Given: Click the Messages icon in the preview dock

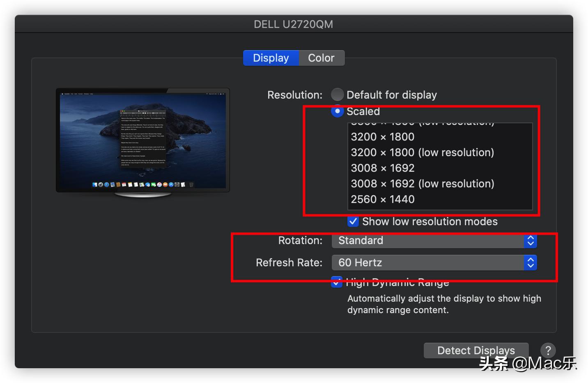Looking at the screenshot, I should click(147, 184).
